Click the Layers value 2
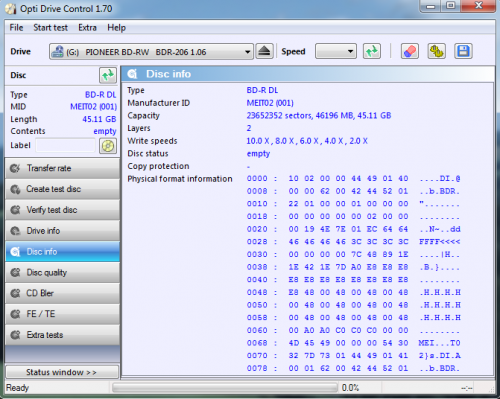 [x=249, y=128]
